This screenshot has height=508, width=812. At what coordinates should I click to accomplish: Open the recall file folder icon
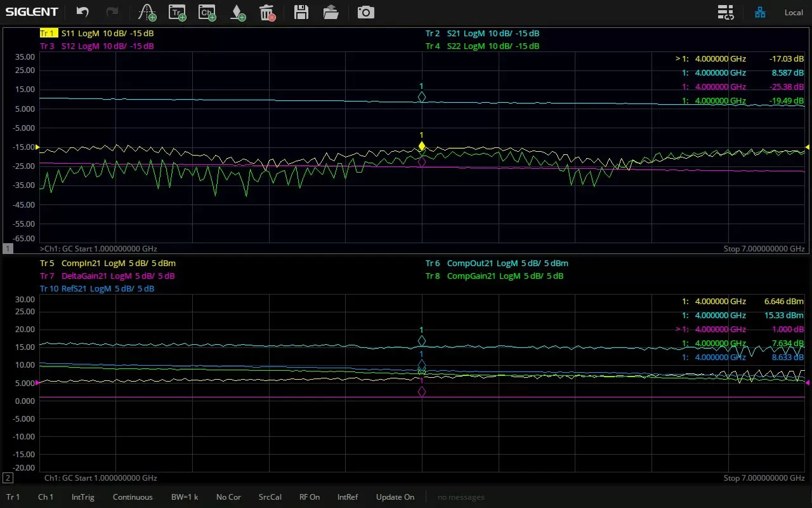(x=331, y=12)
